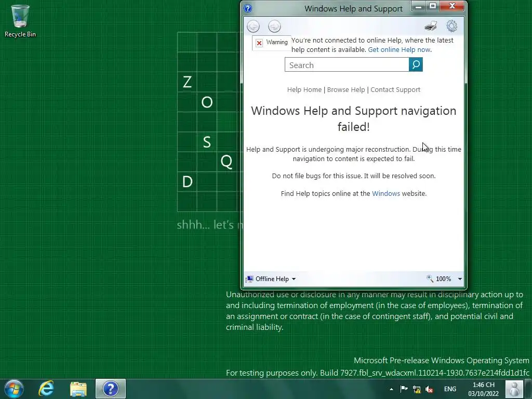
Task: Close the Windows Help and Support window
Action: pyautogui.click(x=452, y=6)
